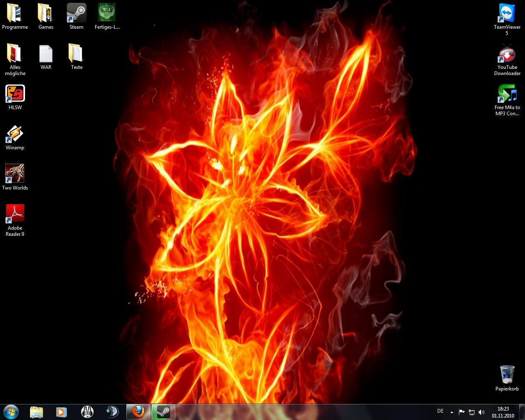Open the DE language bar indicator
This screenshot has width=525, height=420.
click(x=440, y=411)
